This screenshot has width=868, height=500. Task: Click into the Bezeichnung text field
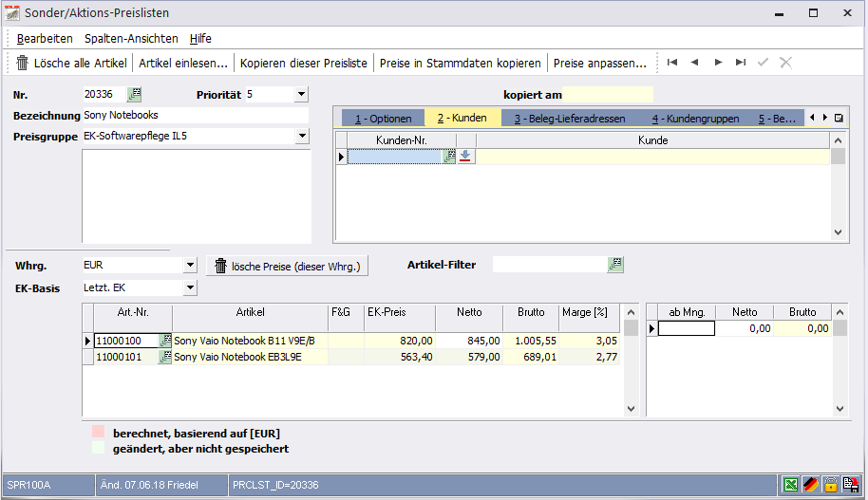coord(195,115)
